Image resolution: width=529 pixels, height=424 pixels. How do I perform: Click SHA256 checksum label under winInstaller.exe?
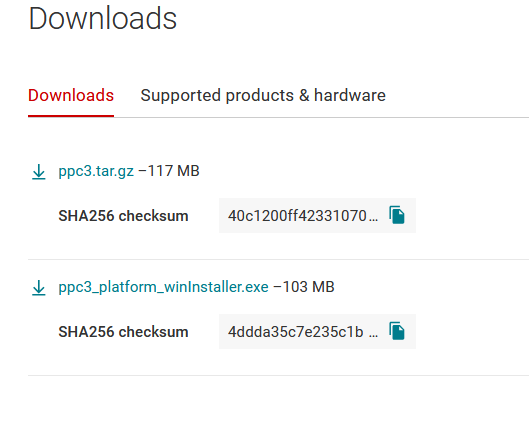[x=123, y=332]
